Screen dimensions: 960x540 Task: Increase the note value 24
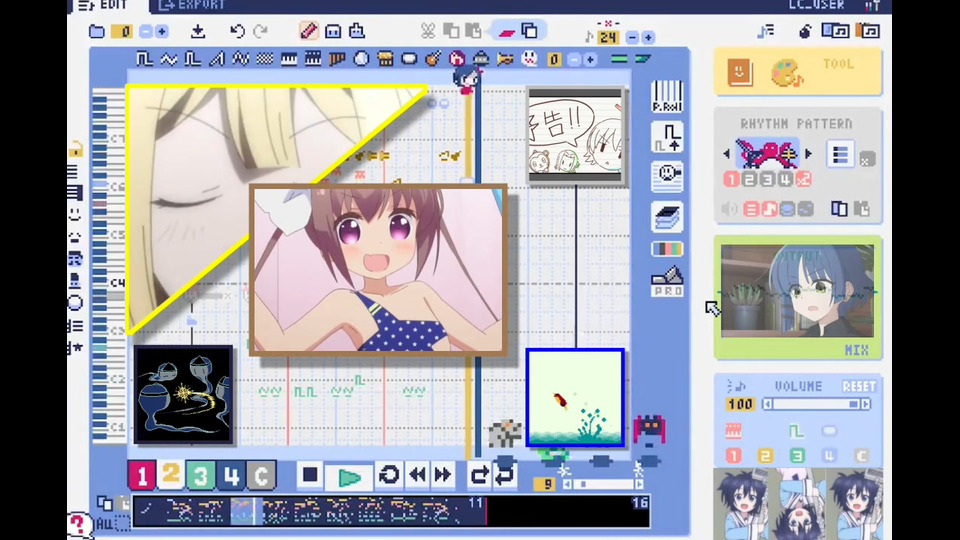[x=648, y=37]
